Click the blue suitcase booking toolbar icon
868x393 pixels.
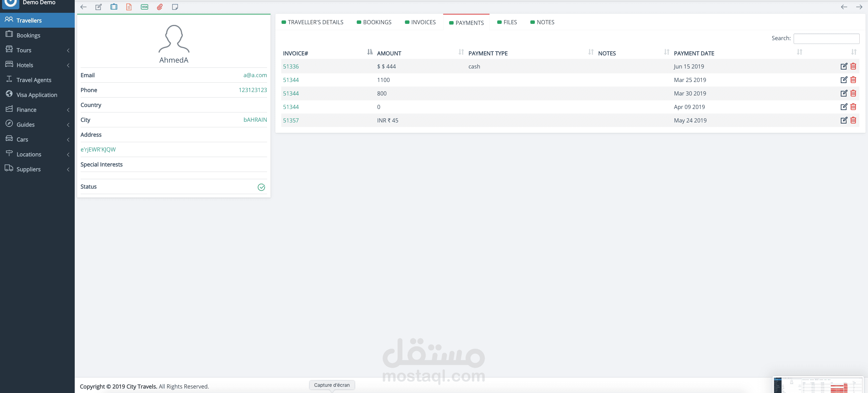point(114,7)
